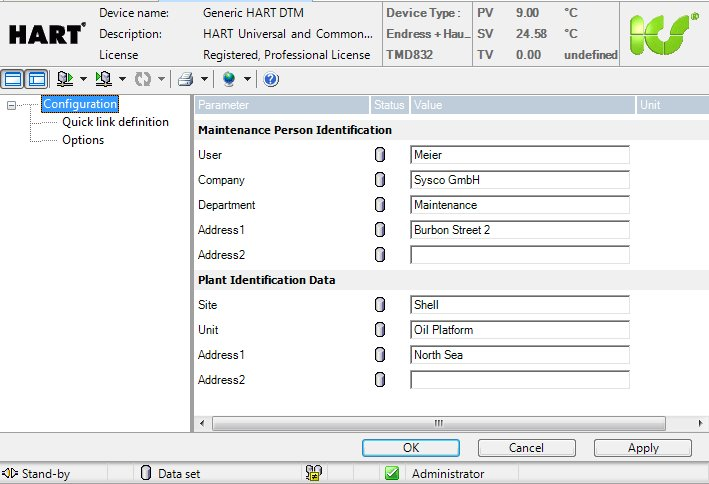Open the dropdown arrow beside the globe icon
This screenshot has height=484, width=709.
247,79
